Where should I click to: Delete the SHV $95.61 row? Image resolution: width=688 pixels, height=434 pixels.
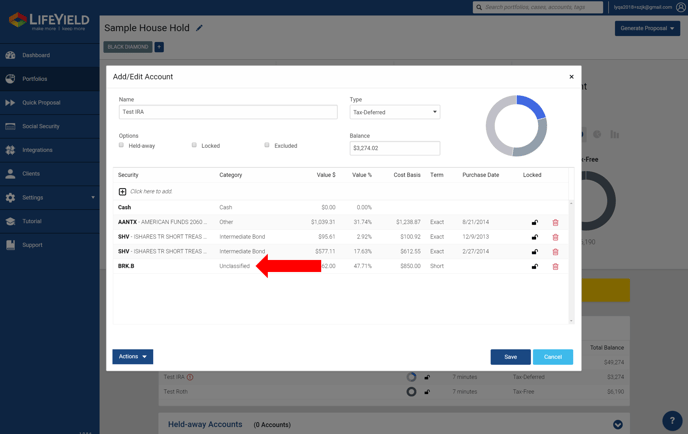coord(555,237)
